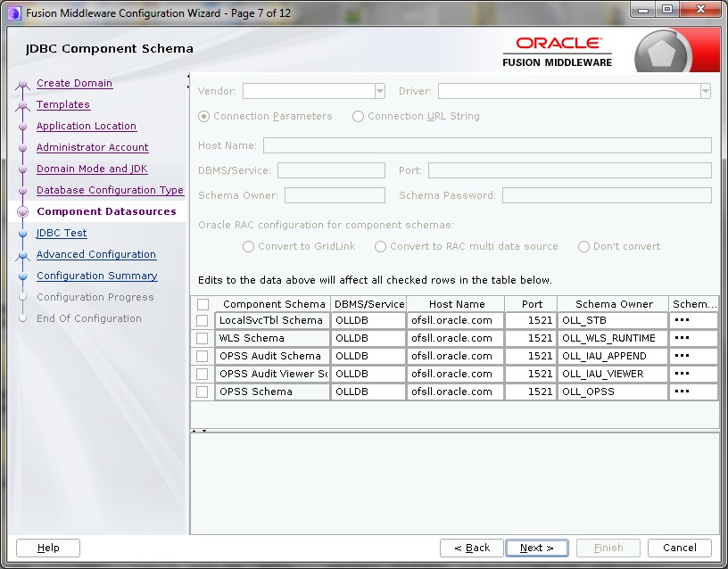The width and height of the screenshot is (728, 569).
Task: Click the Back button
Action: pyautogui.click(x=472, y=548)
